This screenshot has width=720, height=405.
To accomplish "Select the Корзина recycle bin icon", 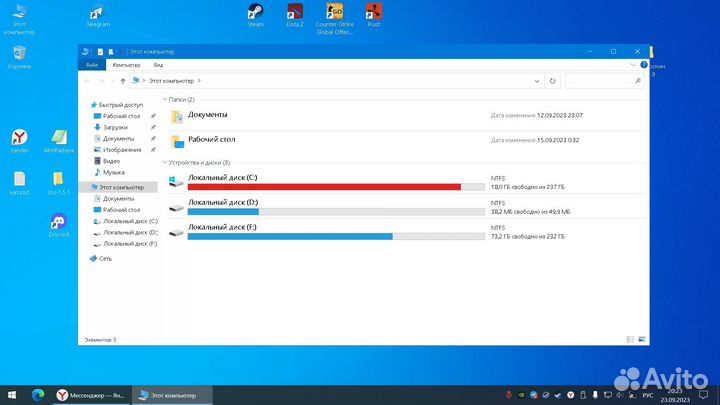I will 19,57.
